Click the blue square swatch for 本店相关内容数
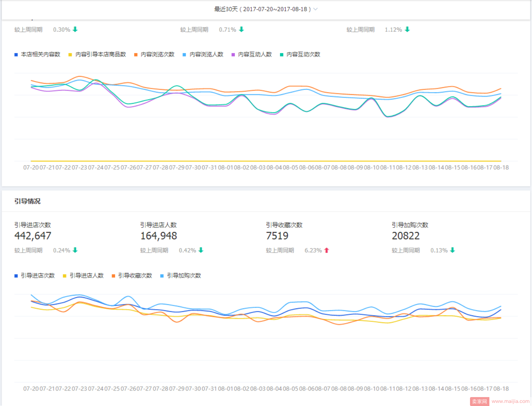This screenshot has height=406, width=532. (x=16, y=55)
